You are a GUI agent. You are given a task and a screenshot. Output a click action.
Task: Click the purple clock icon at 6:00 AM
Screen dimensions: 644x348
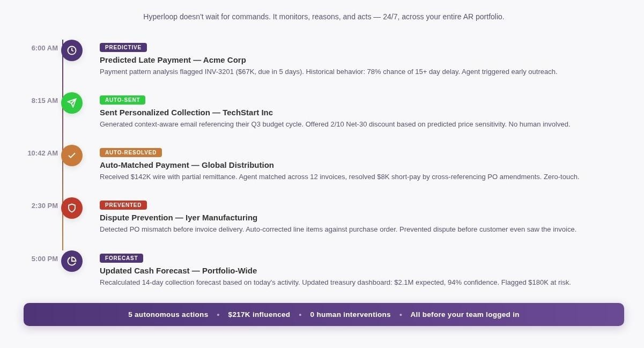72,50
